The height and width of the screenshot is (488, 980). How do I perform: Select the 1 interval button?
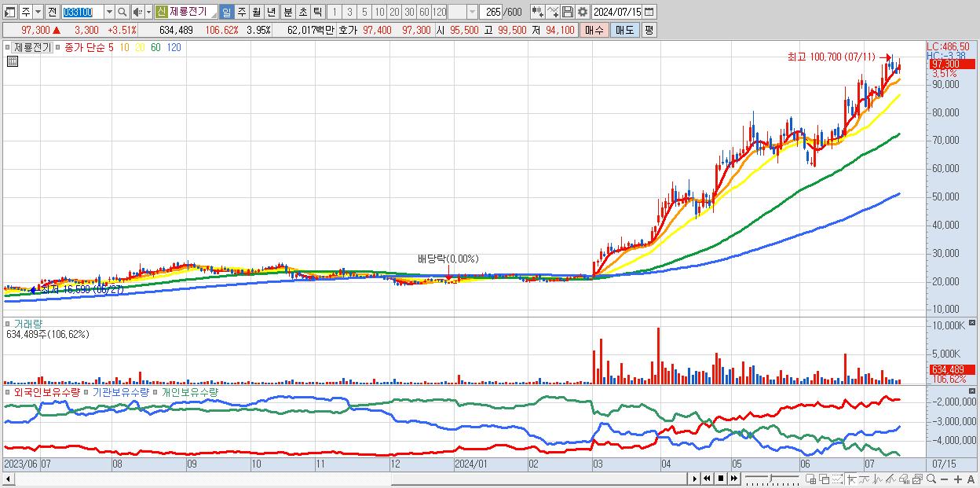(335, 12)
